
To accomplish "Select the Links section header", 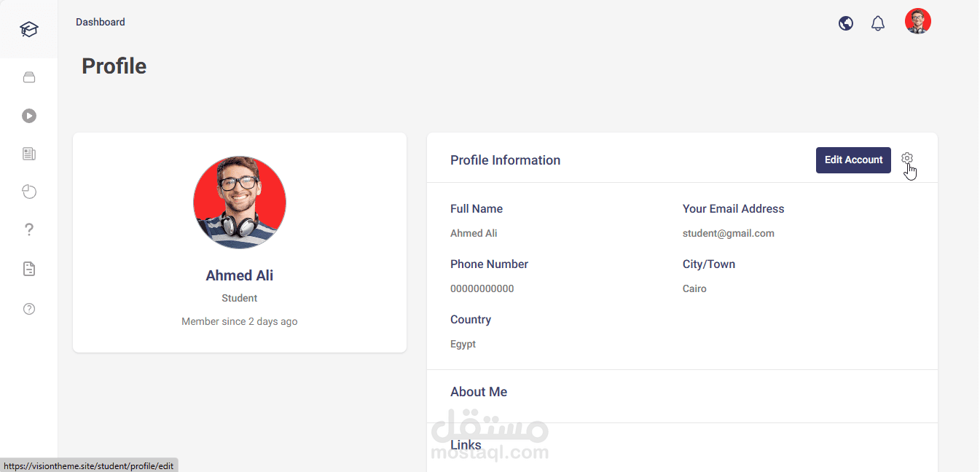I will pyautogui.click(x=466, y=445).
